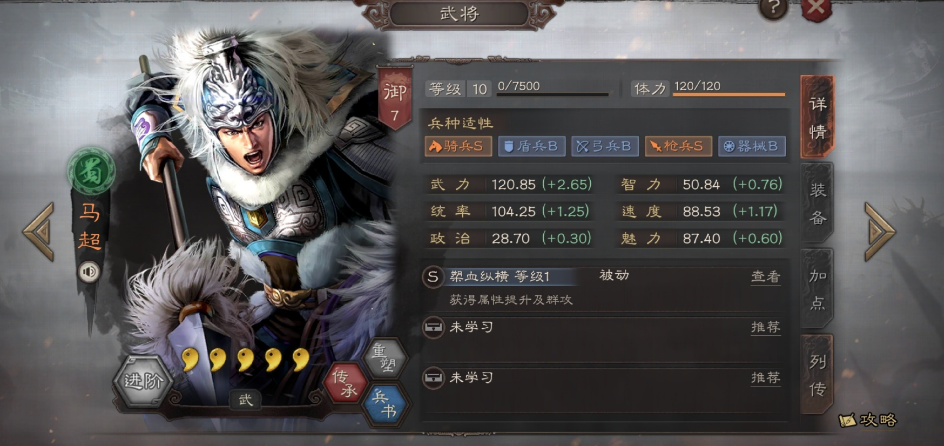The image size is (944, 446).
Task: Open the first 未学习 skill slot
Action: [x=604, y=328]
